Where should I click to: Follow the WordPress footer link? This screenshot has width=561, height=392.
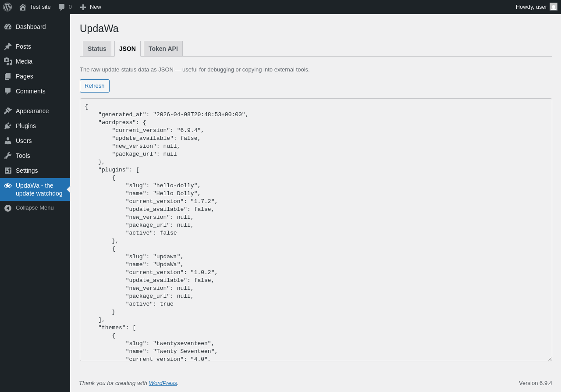pos(163,383)
